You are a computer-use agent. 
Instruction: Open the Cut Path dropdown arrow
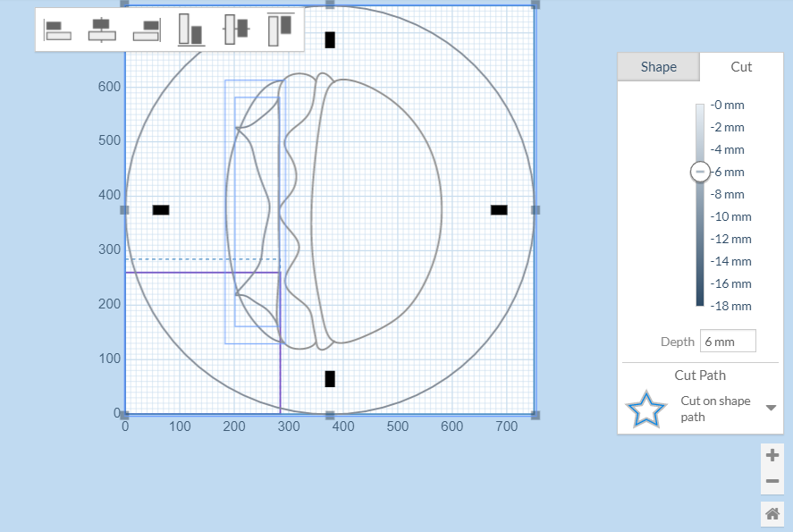(x=771, y=408)
